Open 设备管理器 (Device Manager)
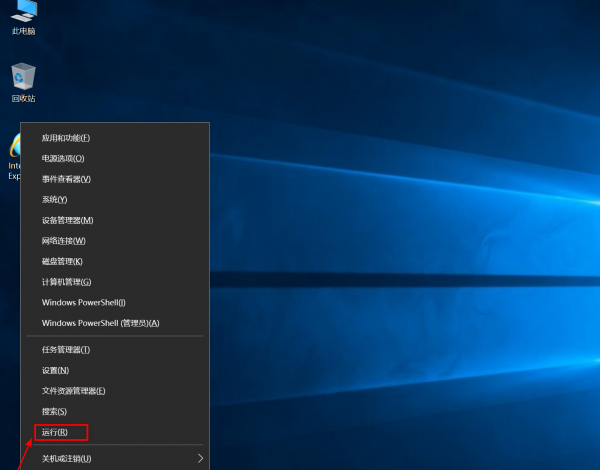600x470 pixels. [x=67, y=220]
